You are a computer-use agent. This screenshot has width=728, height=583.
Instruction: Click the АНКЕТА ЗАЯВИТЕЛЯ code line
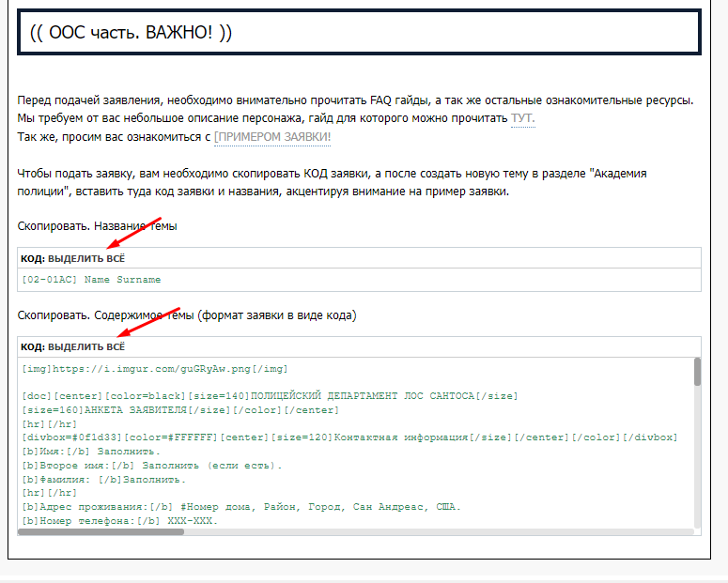coord(180,410)
